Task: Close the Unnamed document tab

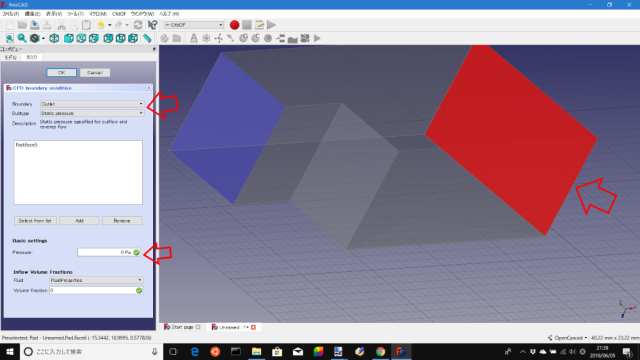Action: [253, 327]
